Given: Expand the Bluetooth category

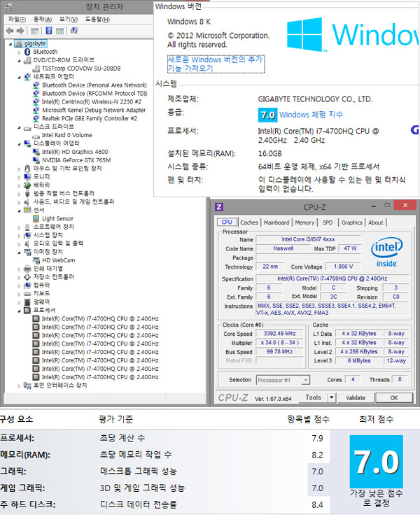Looking at the screenshot, I should point(19,52).
